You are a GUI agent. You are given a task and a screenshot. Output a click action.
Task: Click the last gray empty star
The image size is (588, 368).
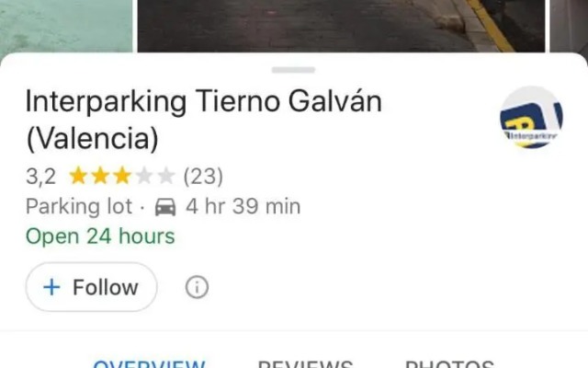166,176
